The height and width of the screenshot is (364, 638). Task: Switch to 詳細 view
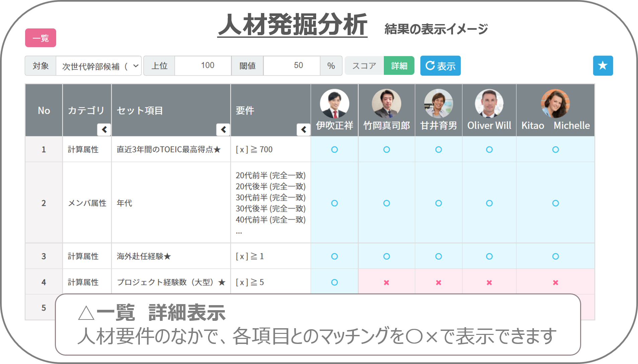(399, 66)
